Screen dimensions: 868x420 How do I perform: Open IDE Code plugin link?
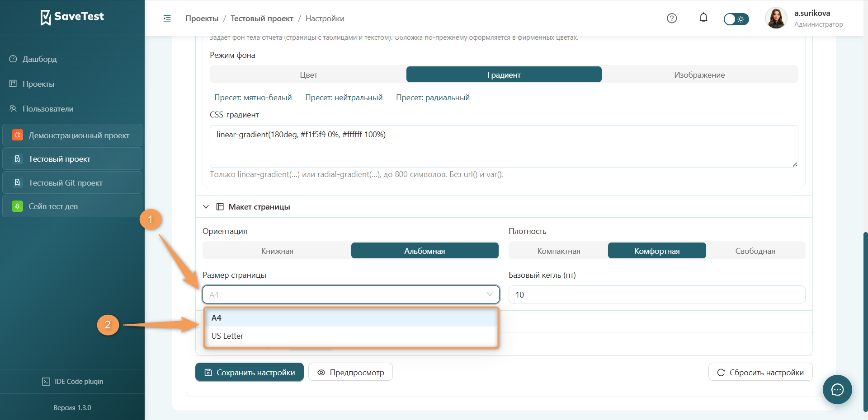click(x=72, y=382)
